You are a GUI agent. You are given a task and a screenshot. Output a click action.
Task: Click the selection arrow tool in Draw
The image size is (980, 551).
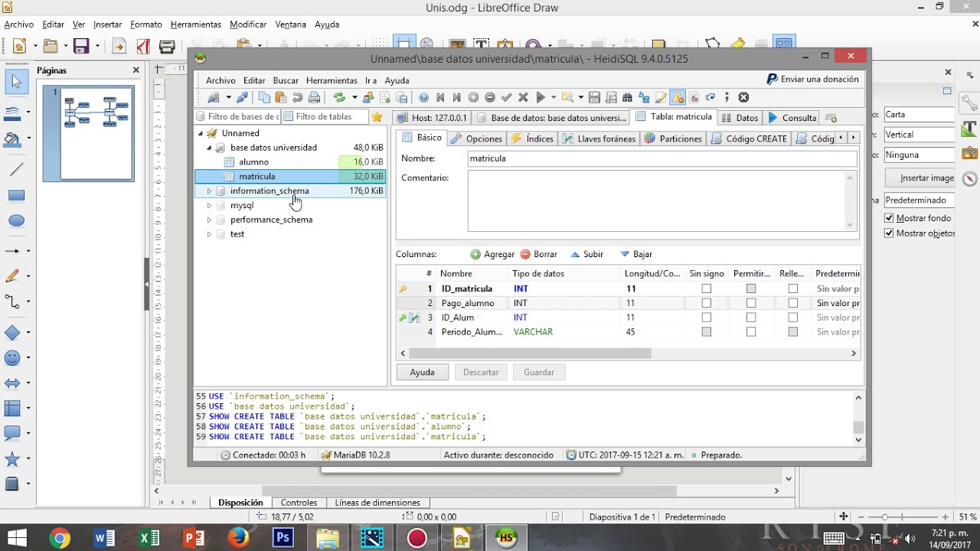point(16,82)
